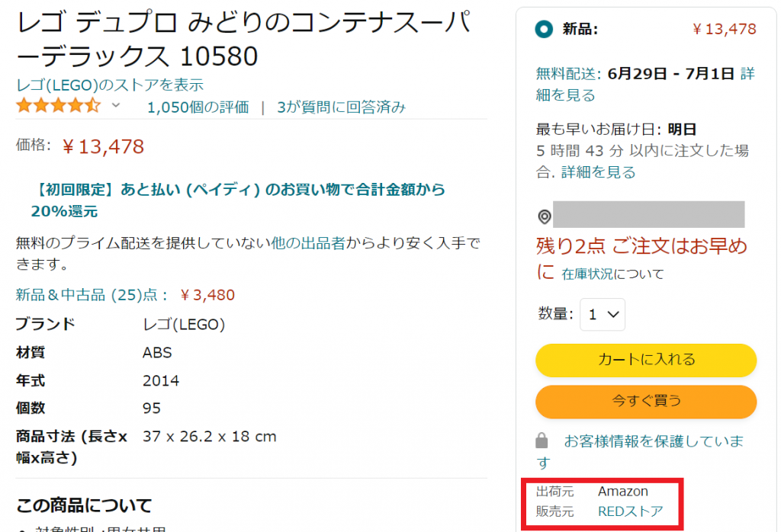Select the 新品 radio button option

543,29
